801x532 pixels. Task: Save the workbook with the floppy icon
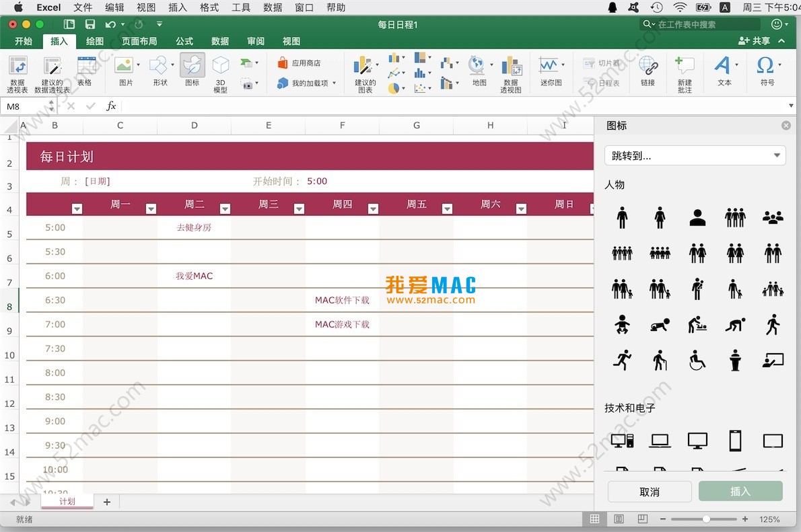(x=90, y=24)
